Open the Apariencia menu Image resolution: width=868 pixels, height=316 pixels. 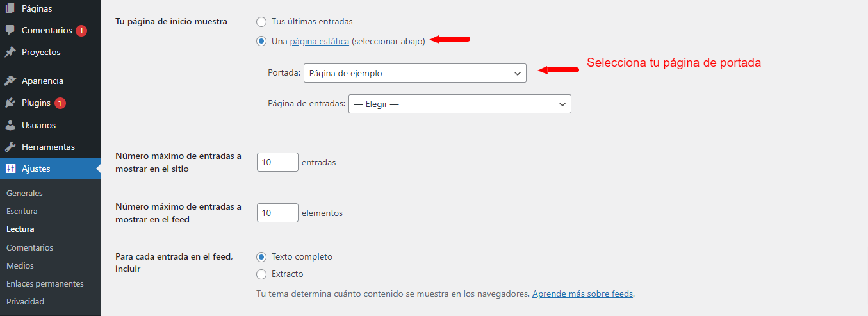point(51,81)
